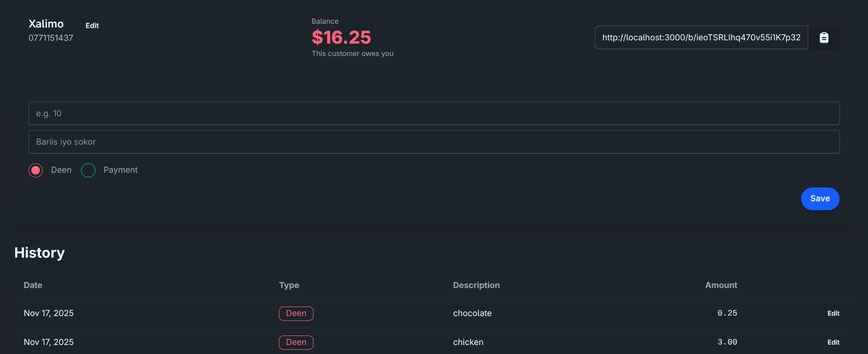The height and width of the screenshot is (354, 868).
Task: Click the localhost share URL field
Action: coord(701,37)
